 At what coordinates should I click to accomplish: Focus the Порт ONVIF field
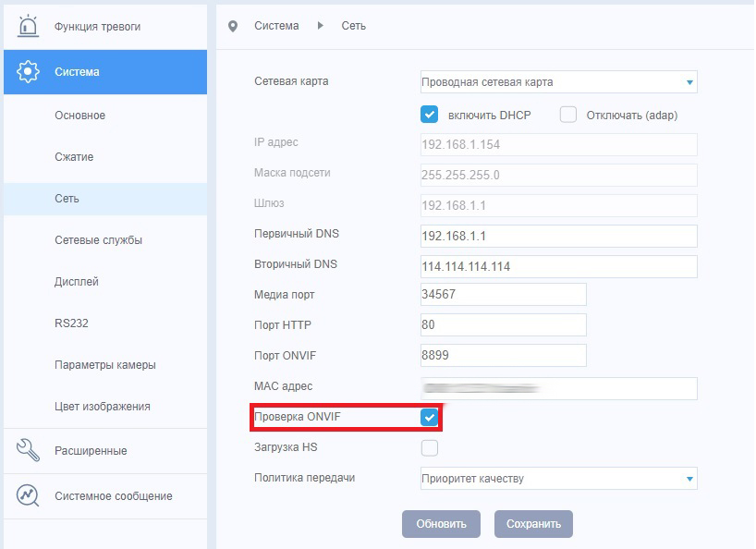coord(503,356)
